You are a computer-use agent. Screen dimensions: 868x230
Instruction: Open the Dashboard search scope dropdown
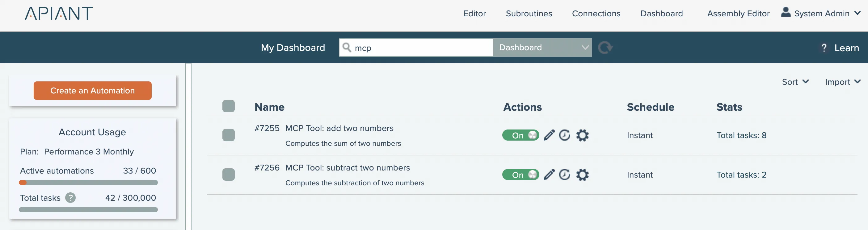coord(542,47)
